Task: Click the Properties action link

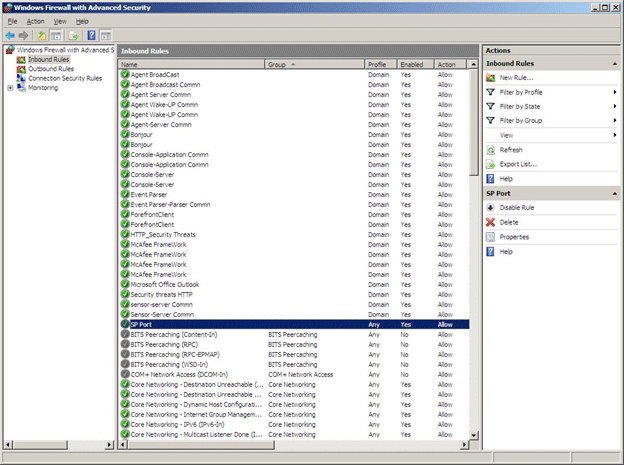Action: (x=514, y=237)
